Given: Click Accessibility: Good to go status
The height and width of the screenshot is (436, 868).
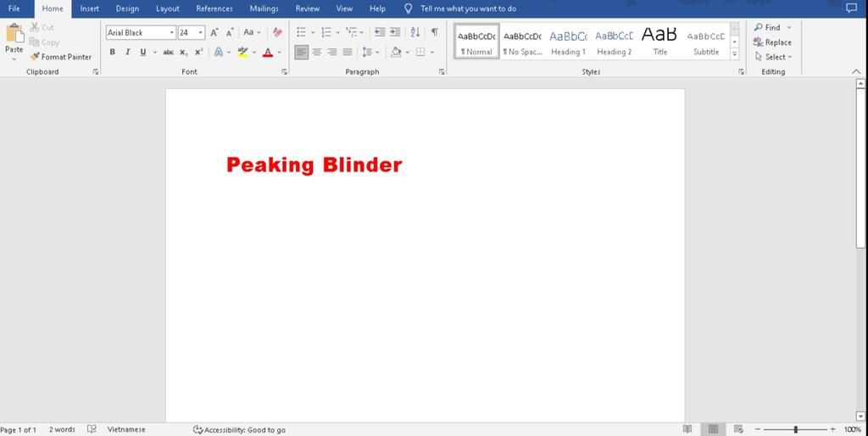Looking at the screenshot, I should pos(239,429).
